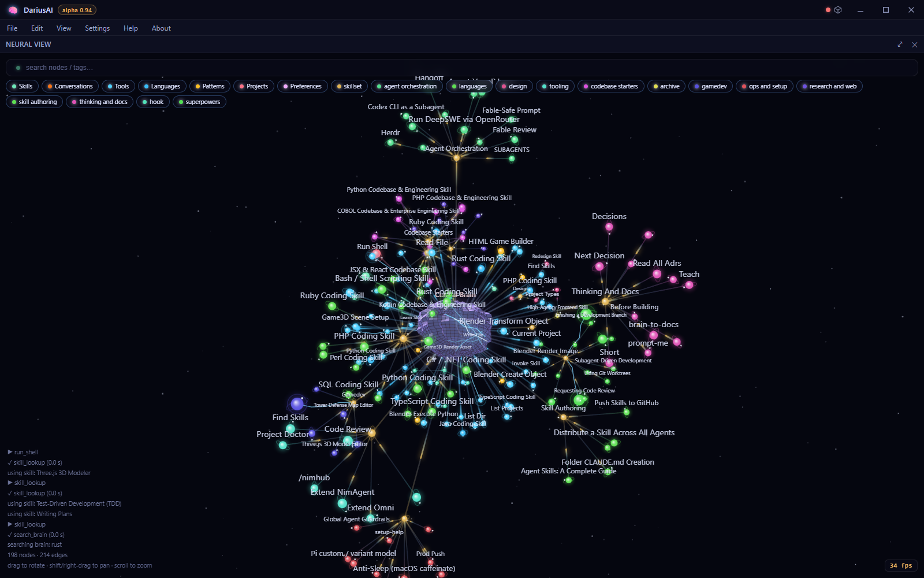Viewport: 924px width, 578px height.
Task: Toggle the Tools filter chip
Action: pos(118,86)
